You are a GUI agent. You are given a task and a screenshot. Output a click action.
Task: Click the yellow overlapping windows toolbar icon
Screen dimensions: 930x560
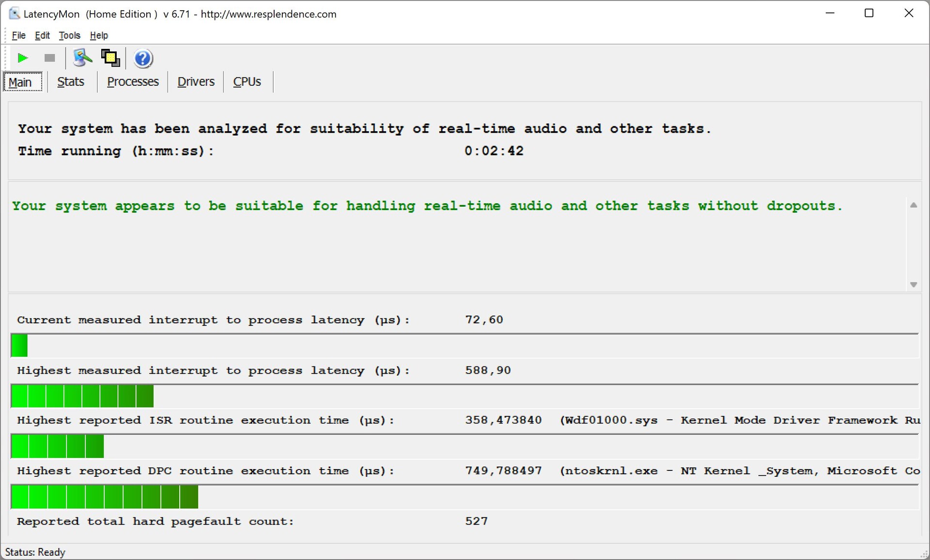coord(110,58)
